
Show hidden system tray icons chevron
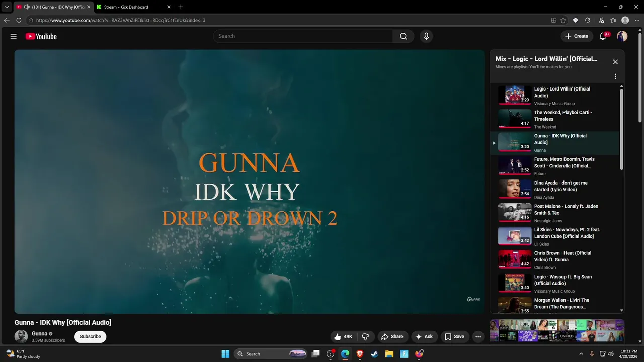tap(581, 354)
